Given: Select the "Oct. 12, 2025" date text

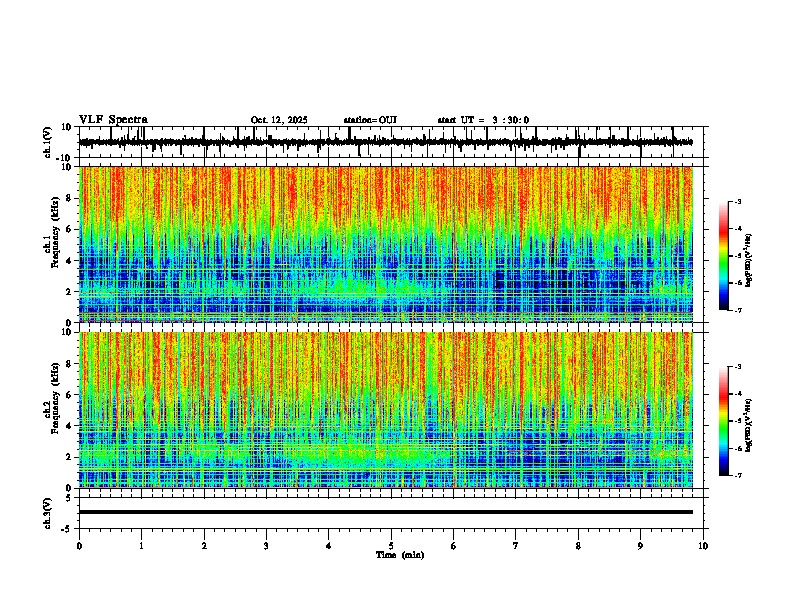Looking at the screenshot, I should 279,120.
